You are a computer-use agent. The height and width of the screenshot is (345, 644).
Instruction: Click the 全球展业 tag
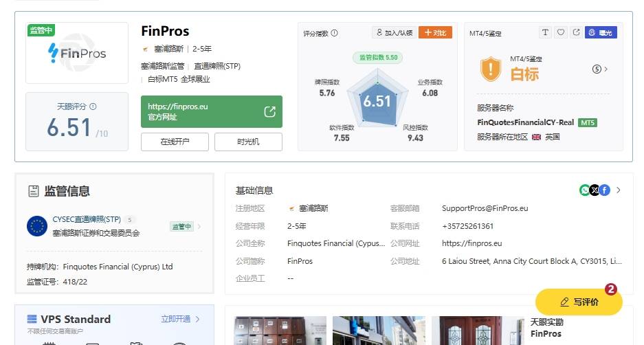coord(195,79)
